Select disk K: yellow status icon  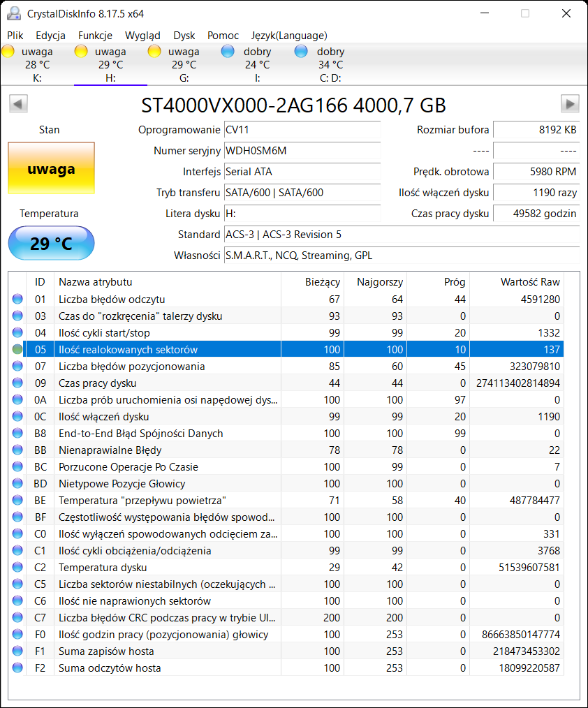[8, 51]
